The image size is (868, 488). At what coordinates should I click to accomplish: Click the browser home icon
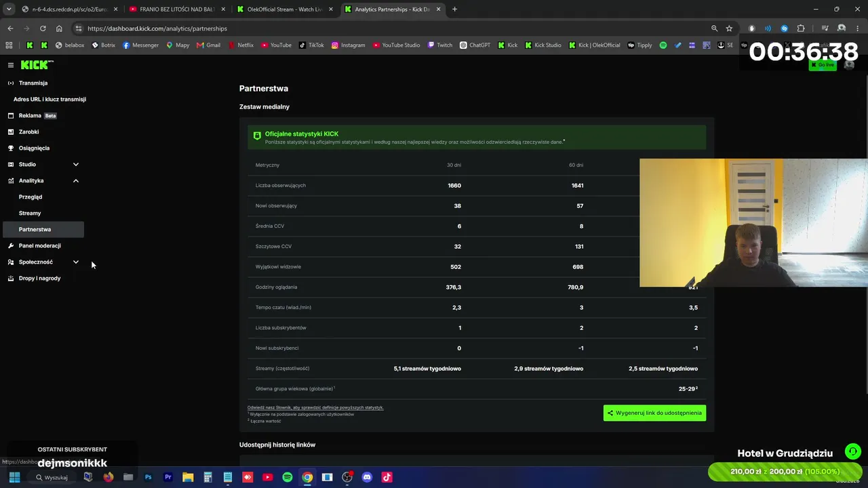point(59,28)
